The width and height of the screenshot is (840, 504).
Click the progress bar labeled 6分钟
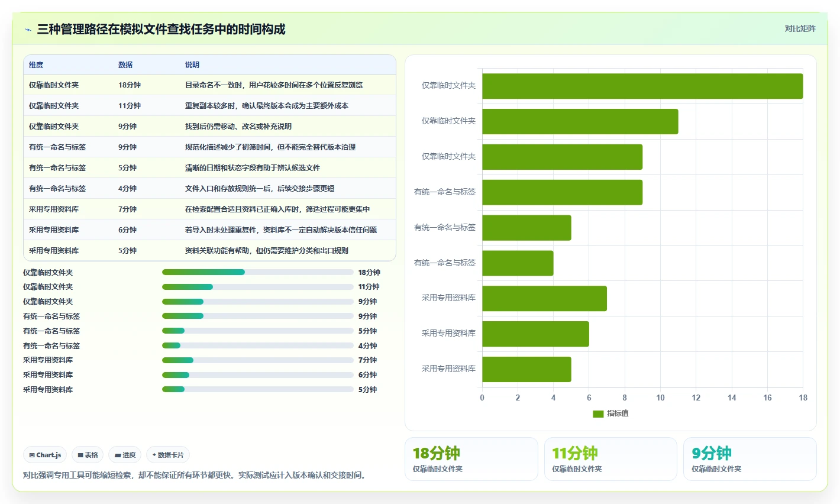click(257, 375)
